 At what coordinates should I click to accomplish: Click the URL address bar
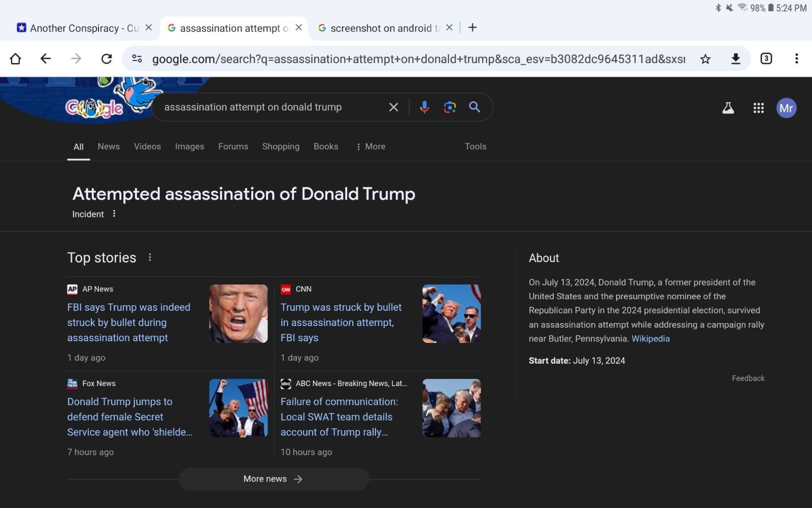pyautogui.click(x=419, y=59)
